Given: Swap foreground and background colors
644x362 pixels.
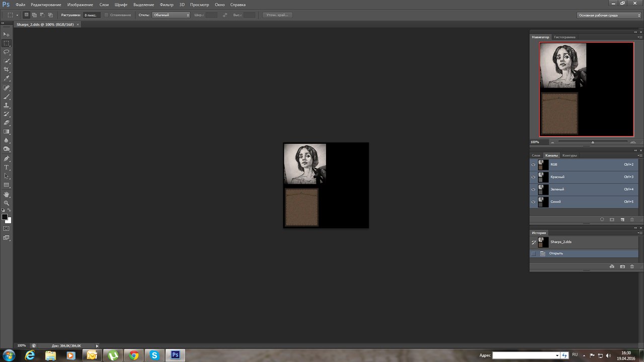Looking at the screenshot, I should [9, 210].
